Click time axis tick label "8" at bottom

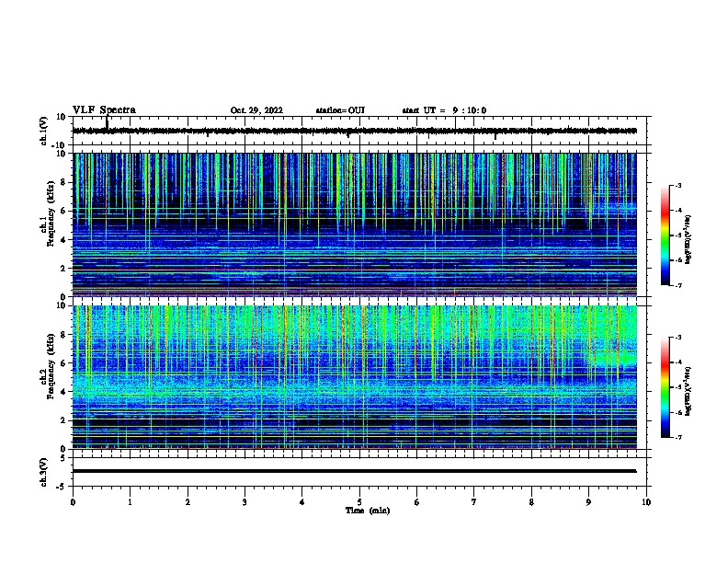coord(531,502)
